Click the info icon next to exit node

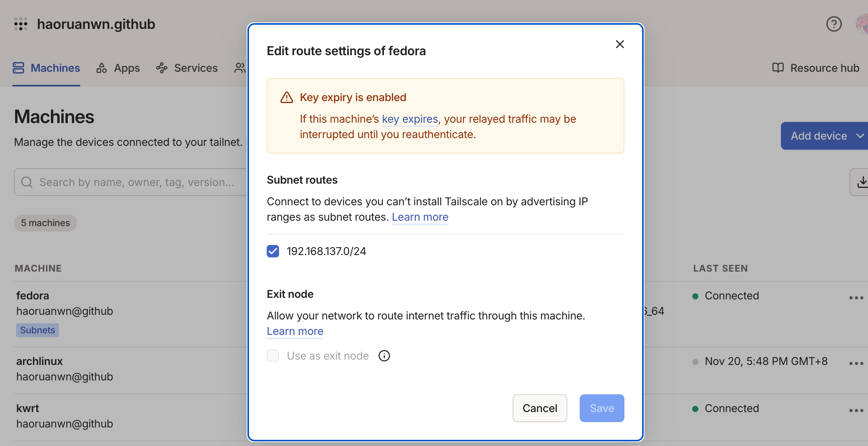384,356
